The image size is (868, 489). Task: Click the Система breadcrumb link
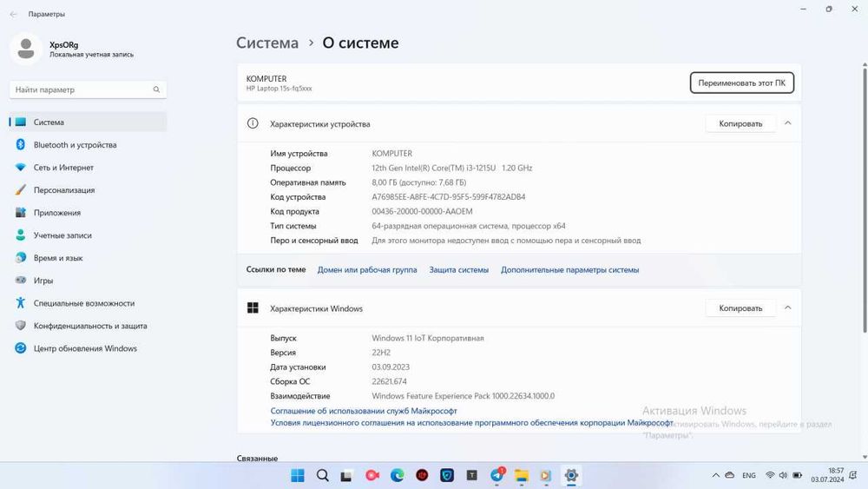click(267, 43)
